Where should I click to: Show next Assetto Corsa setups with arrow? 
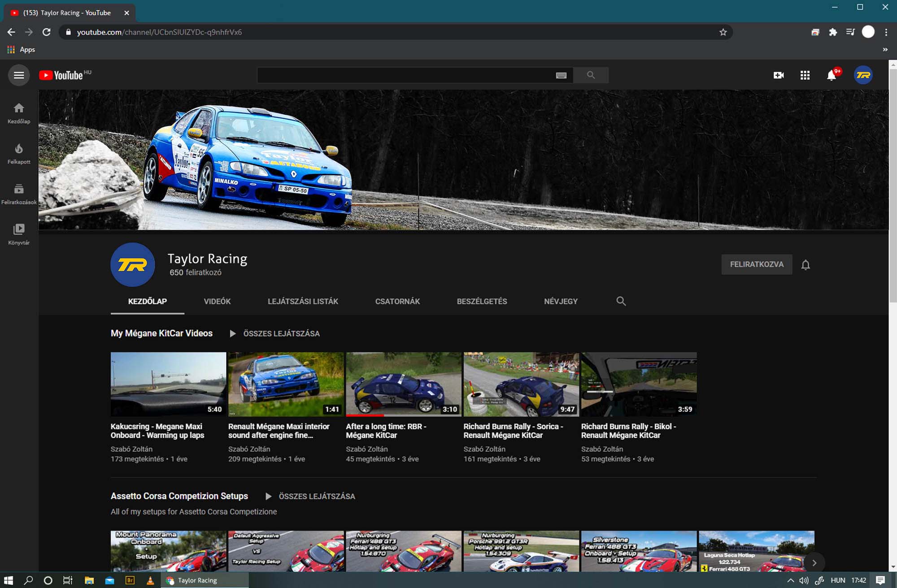coord(814,563)
